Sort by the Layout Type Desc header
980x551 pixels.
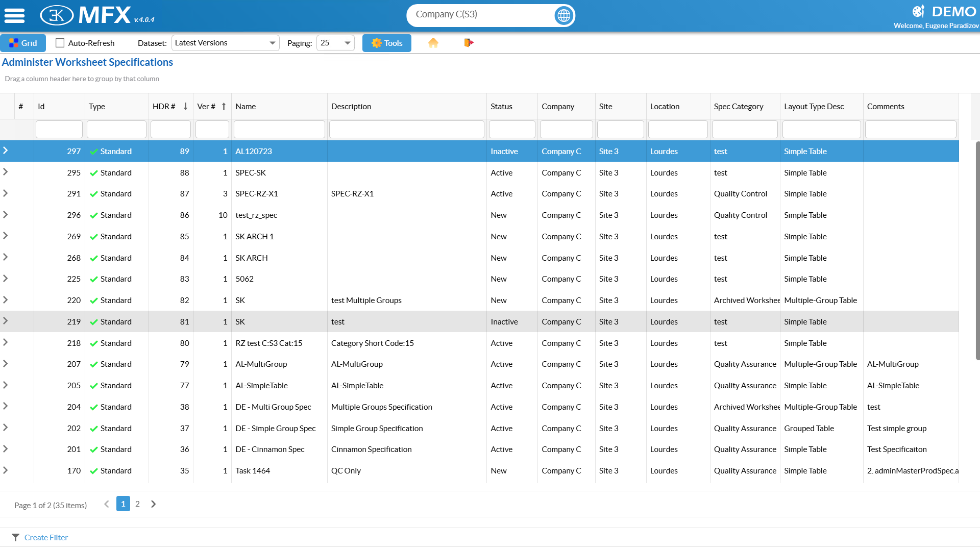click(x=821, y=106)
